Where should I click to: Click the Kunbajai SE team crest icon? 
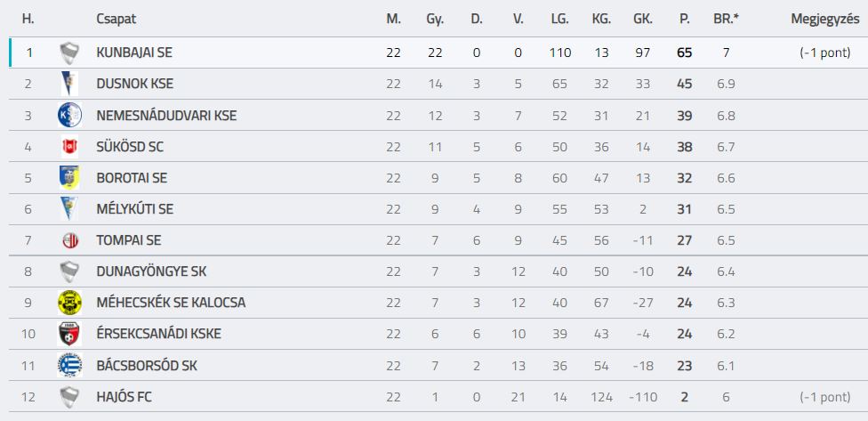(69, 53)
